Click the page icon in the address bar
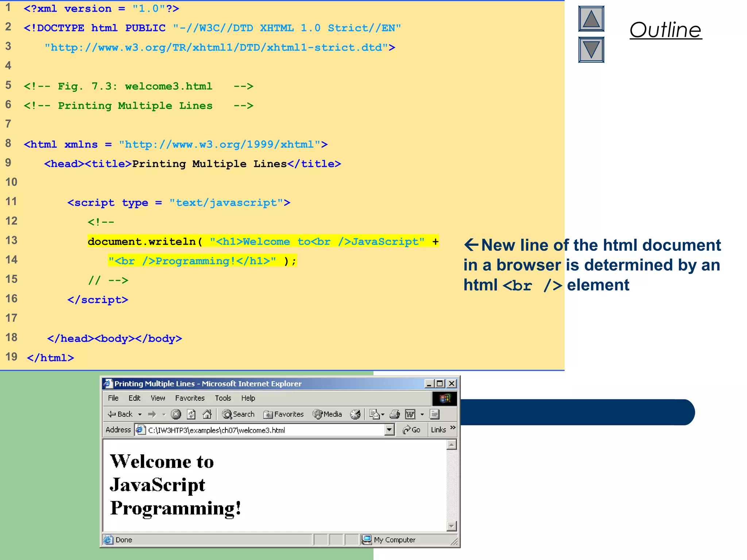Viewport: 747px width, 560px height. click(x=141, y=430)
